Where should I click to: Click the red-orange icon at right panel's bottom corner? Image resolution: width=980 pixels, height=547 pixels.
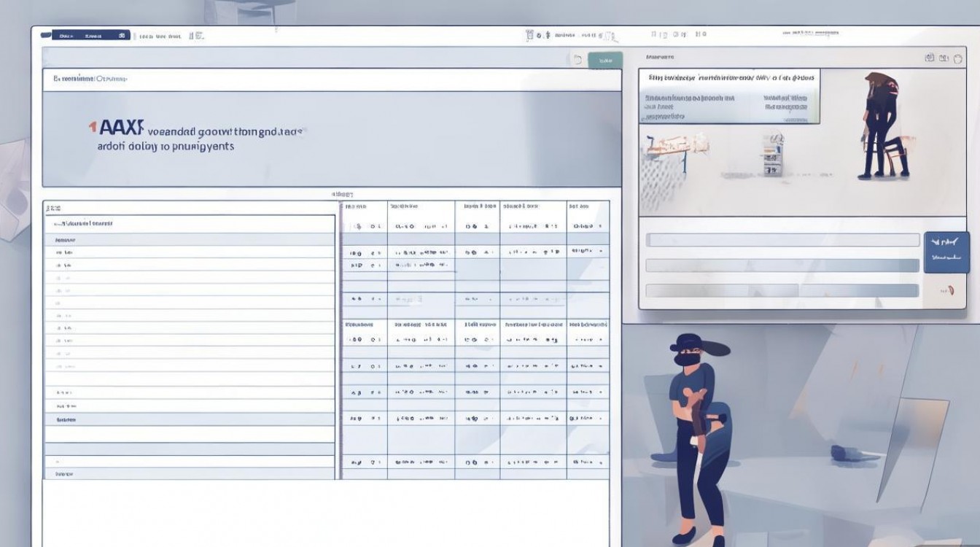tap(948, 290)
